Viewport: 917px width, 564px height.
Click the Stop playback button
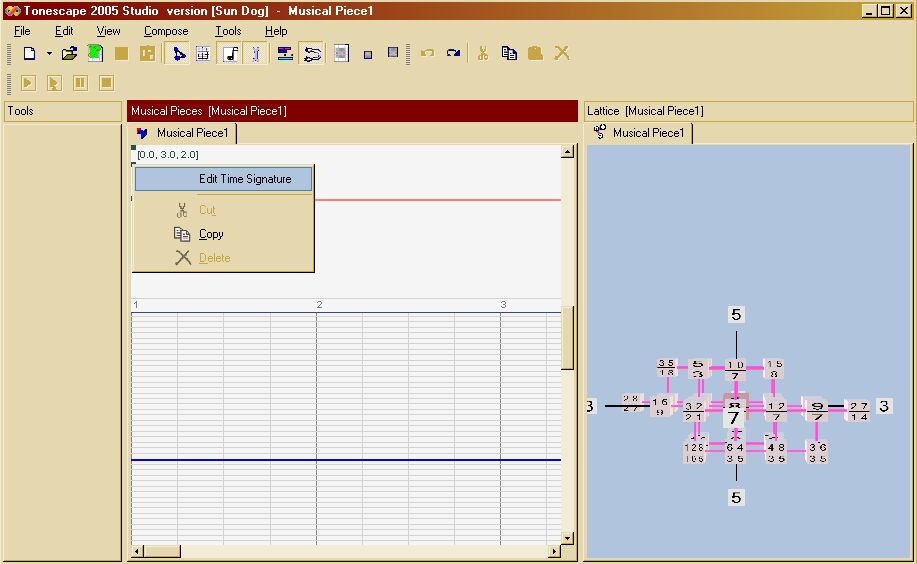[106, 83]
